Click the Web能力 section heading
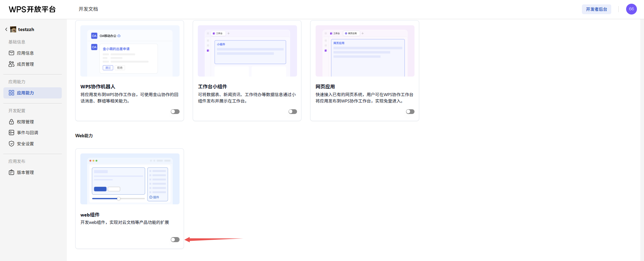 [84, 136]
